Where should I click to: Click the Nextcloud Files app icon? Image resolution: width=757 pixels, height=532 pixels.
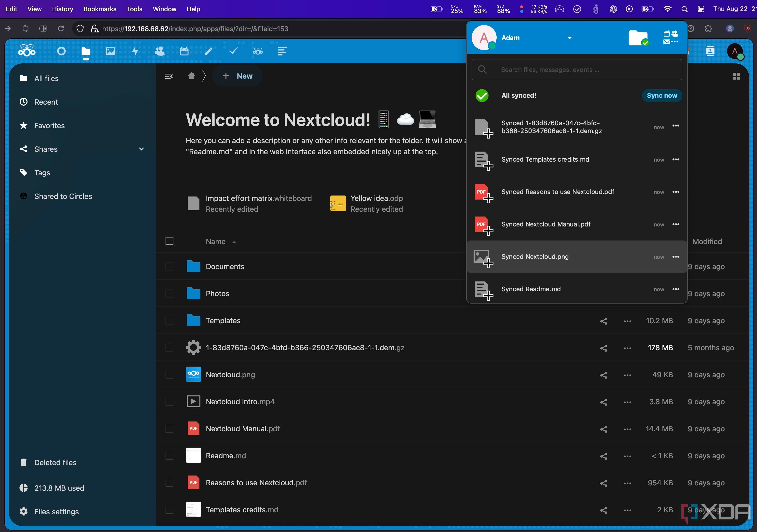(x=86, y=51)
